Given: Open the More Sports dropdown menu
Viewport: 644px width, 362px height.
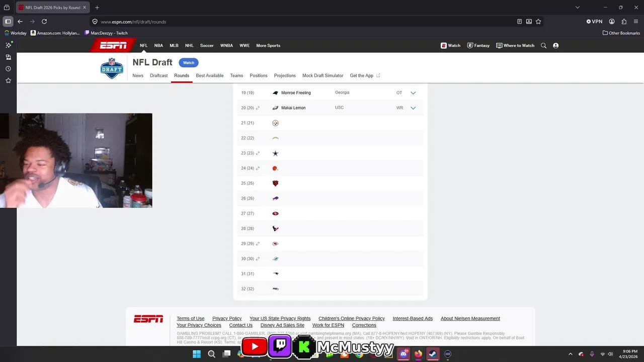Looking at the screenshot, I should [268, 45].
